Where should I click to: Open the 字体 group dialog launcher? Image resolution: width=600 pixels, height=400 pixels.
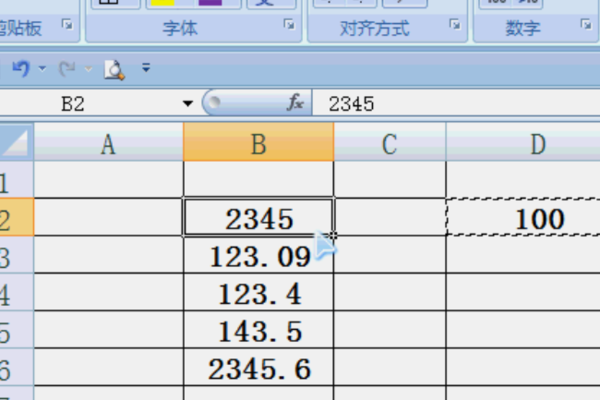pos(289,25)
